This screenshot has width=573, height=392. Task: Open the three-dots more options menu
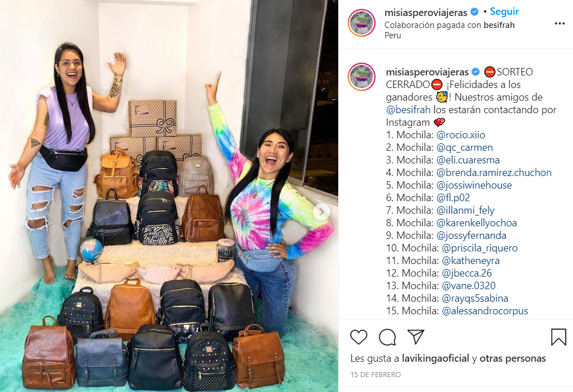(x=559, y=23)
